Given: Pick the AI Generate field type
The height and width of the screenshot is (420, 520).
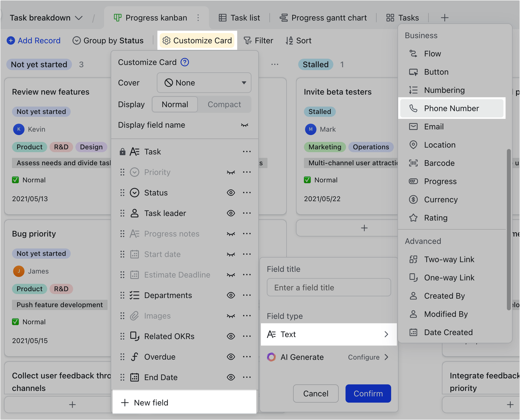Looking at the screenshot, I should pyautogui.click(x=302, y=357).
